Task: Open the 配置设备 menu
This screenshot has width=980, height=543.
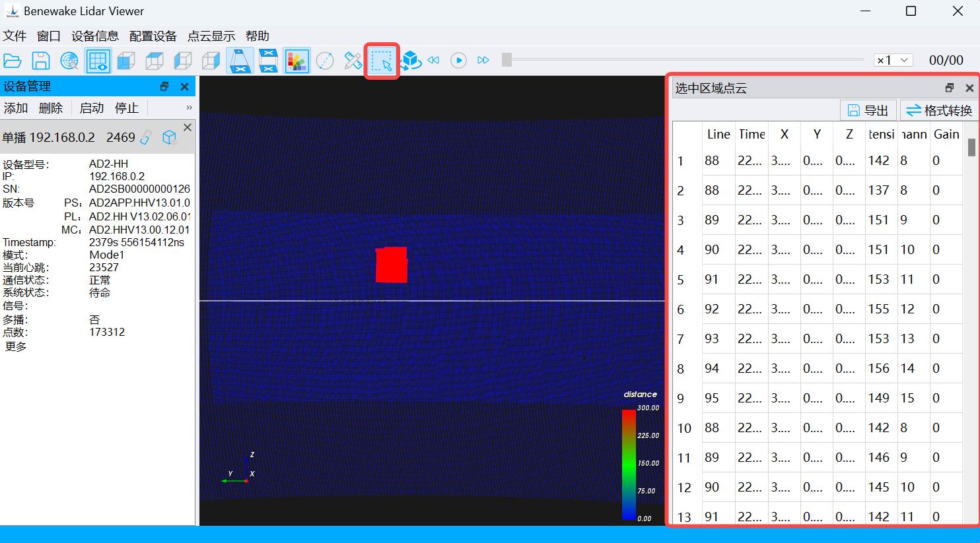Action: 153,36
